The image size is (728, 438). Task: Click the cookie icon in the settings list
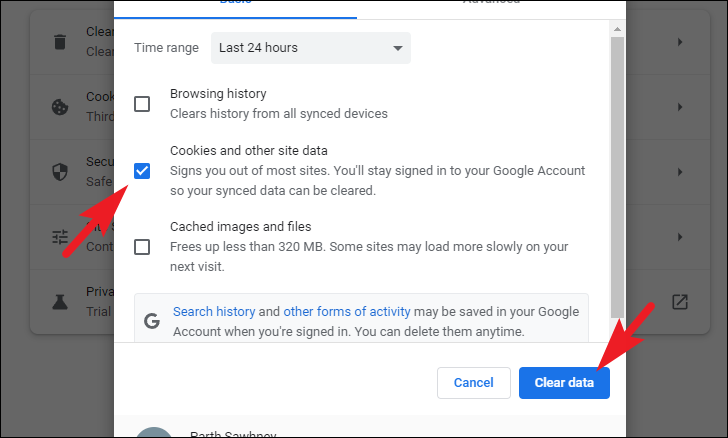60,107
